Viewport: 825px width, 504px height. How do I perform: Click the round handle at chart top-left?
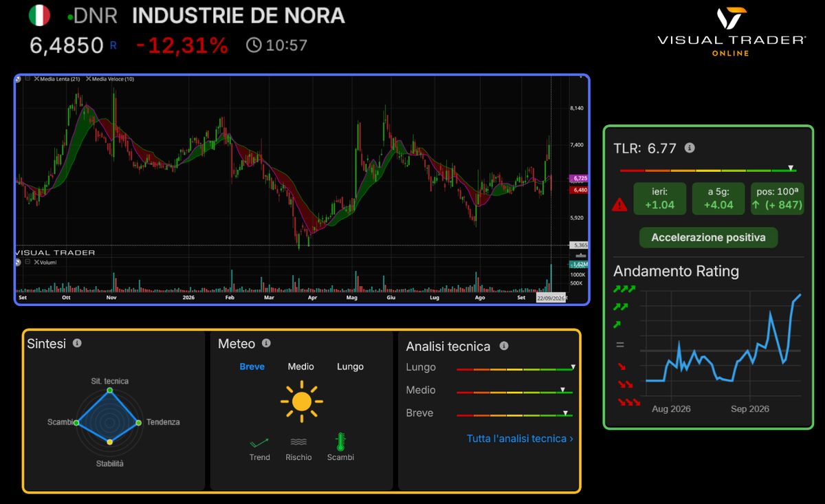coord(19,79)
